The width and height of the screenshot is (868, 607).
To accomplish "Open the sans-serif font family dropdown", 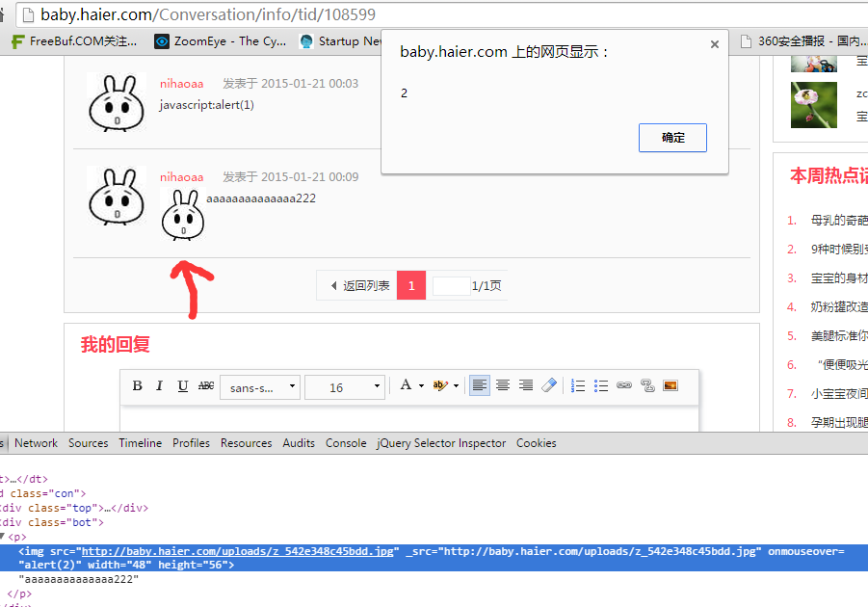I will point(260,387).
